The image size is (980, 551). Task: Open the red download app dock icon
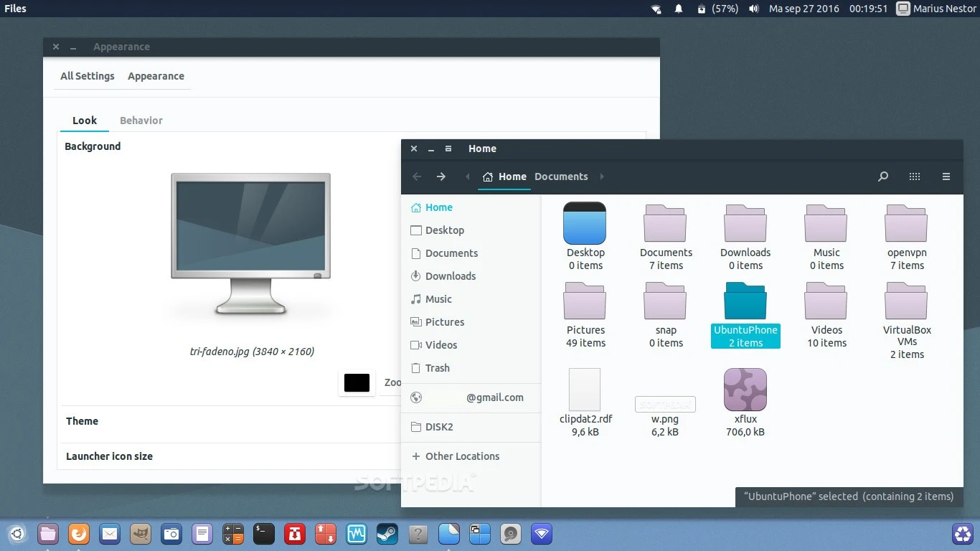tap(295, 534)
